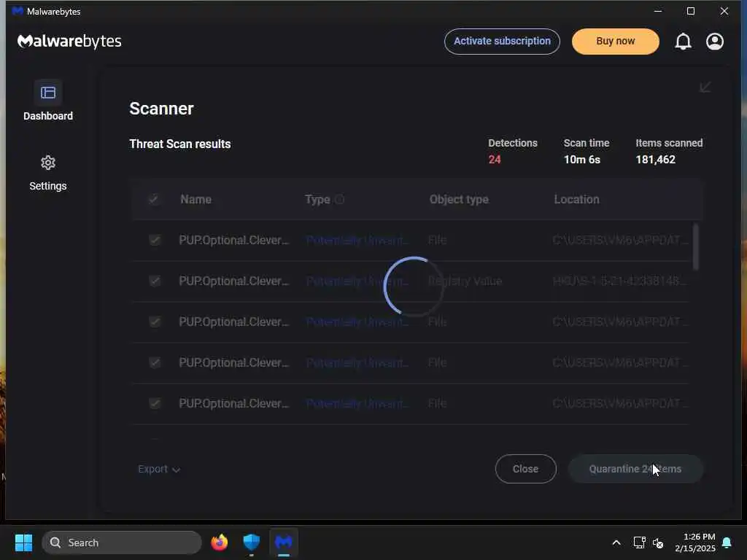747x560 pixels.
Task: Click the Registry Value object type cell
Action: (465, 281)
